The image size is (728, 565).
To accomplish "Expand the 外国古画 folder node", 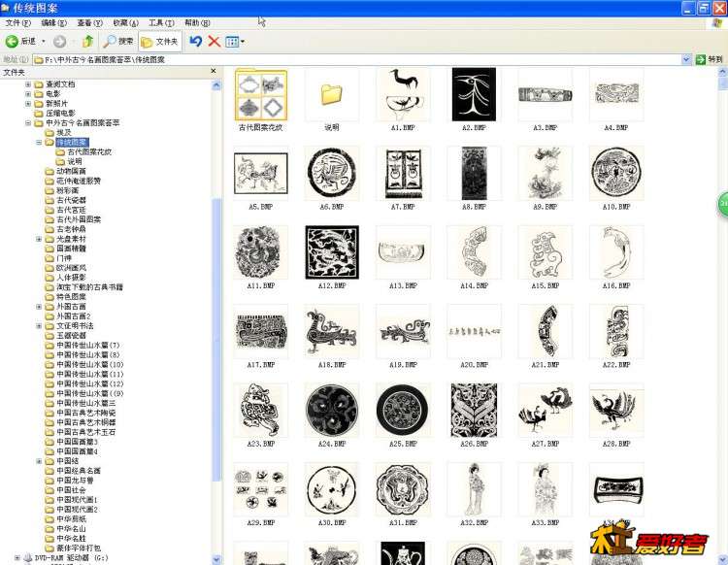I will point(39,307).
